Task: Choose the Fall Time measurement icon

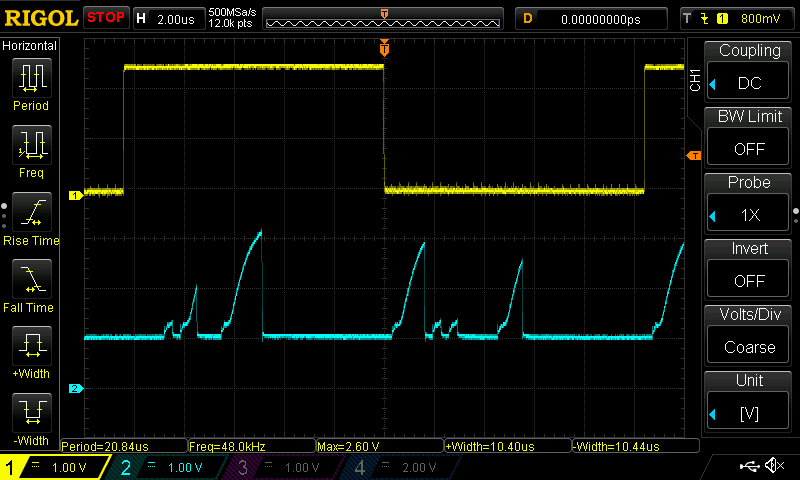Action: tap(31, 280)
